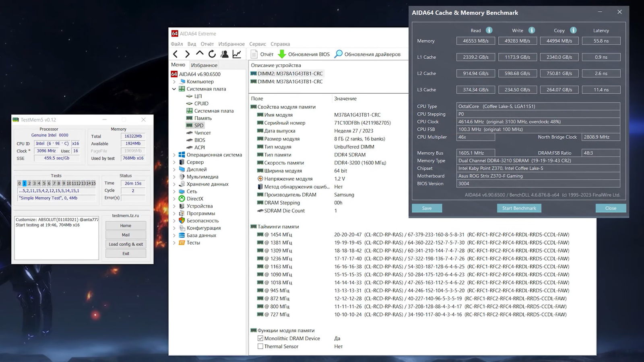
Task: Click the refresh icon in AIDA64 toolbar
Action: [212, 54]
